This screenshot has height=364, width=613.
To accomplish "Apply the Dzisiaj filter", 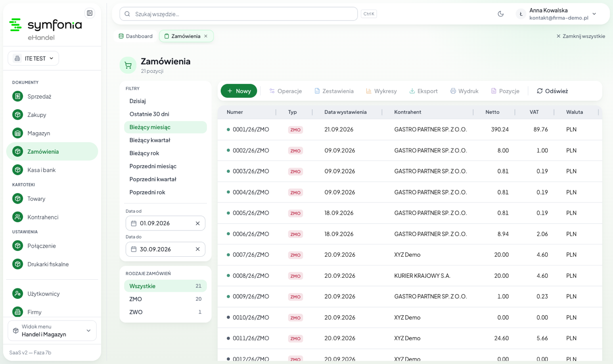I will (x=165, y=101).
